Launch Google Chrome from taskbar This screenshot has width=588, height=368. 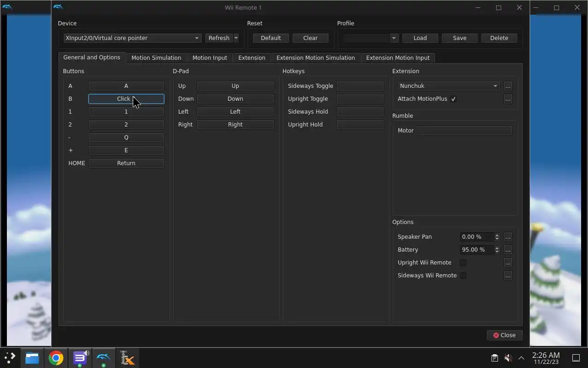click(56, 358)
